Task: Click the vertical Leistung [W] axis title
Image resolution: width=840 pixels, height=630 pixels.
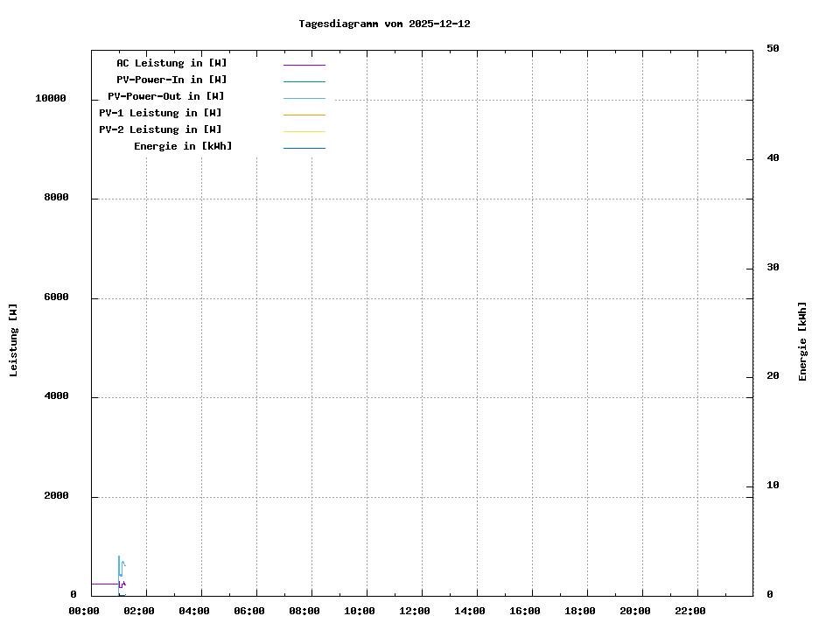Action: (13, 340)
